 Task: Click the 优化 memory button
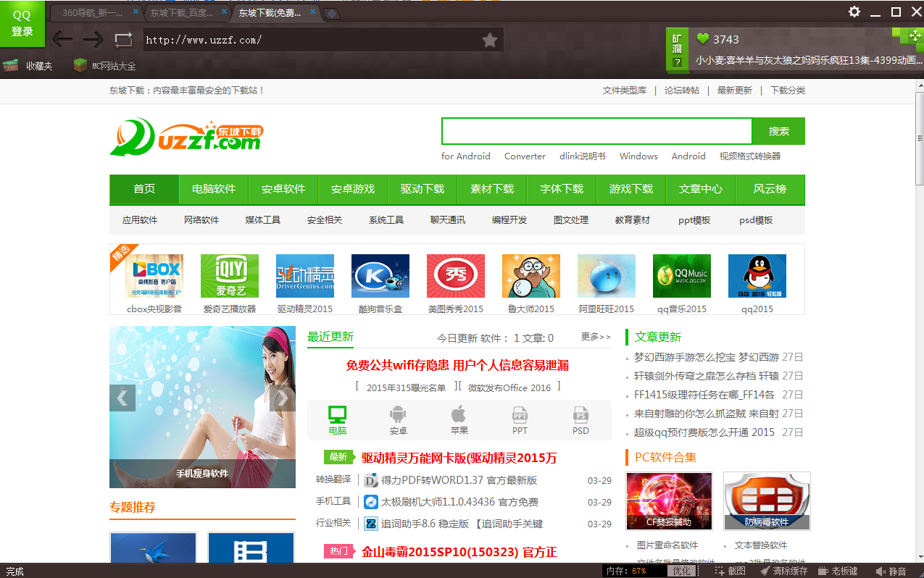tap(682, 571)
